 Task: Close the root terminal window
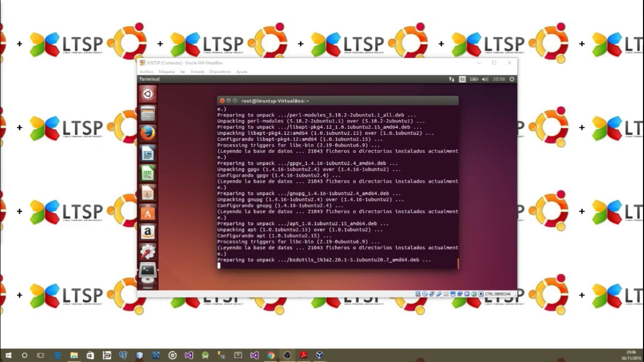click(222, 101)
